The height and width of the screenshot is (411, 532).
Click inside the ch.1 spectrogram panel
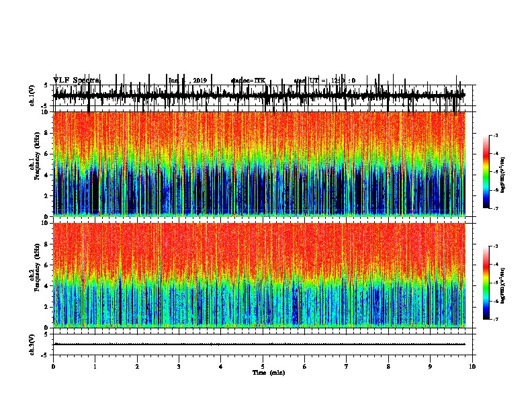click(259, 164)
